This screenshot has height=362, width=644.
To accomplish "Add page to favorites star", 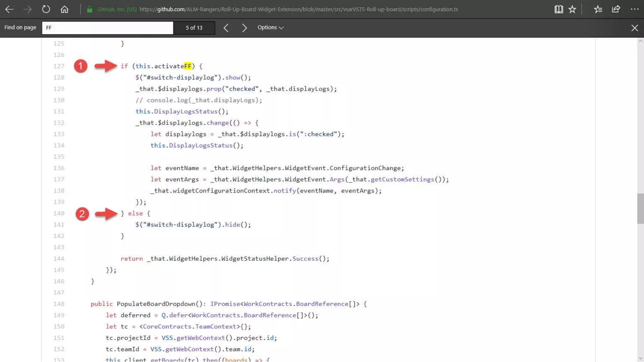I will (572, 9).
